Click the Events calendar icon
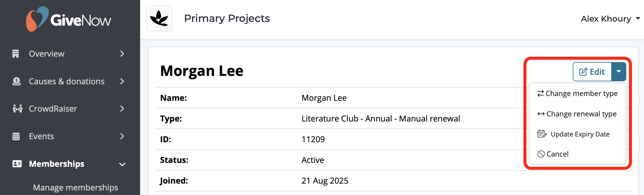Screen dimensions: 644x195 point(17,136)
